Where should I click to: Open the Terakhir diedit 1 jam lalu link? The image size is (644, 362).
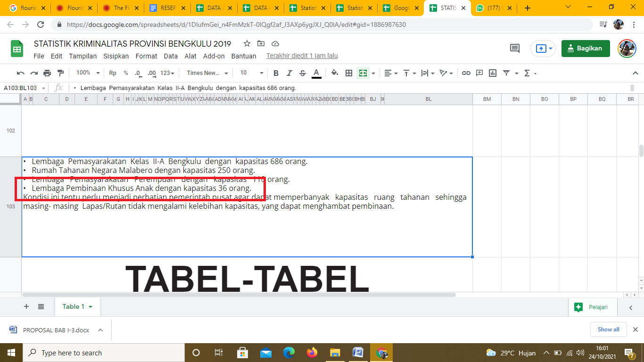click(302, 56)
